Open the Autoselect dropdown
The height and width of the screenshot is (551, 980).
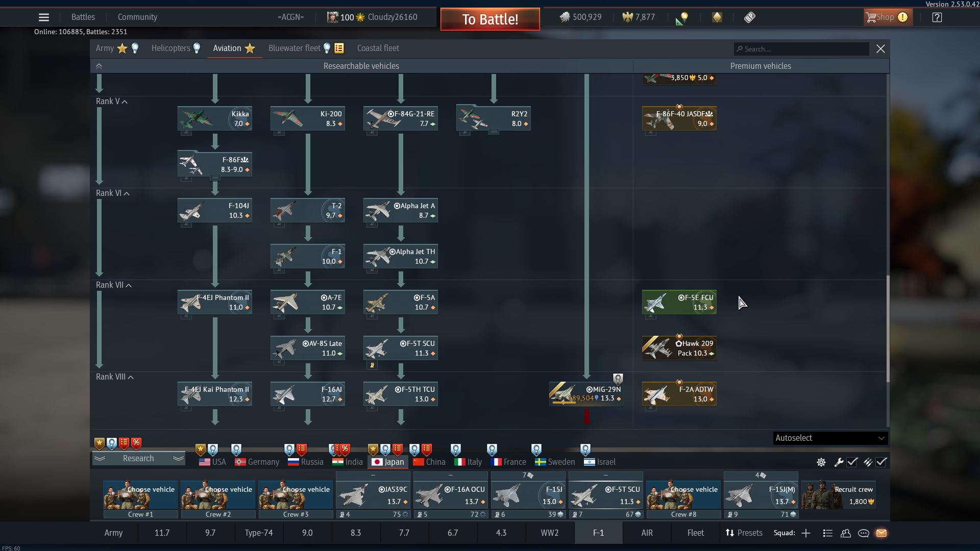coord(830,438)
